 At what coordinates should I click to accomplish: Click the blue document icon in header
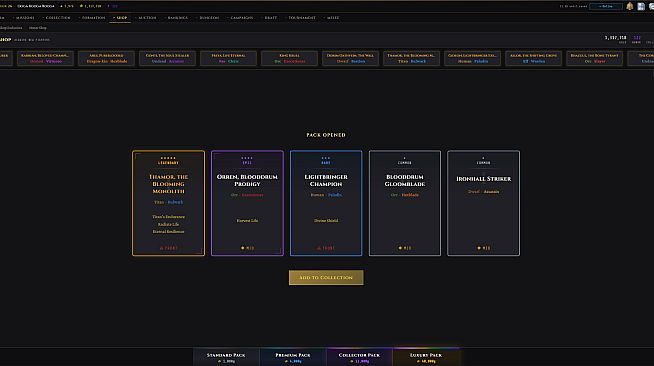pos(641,6)
